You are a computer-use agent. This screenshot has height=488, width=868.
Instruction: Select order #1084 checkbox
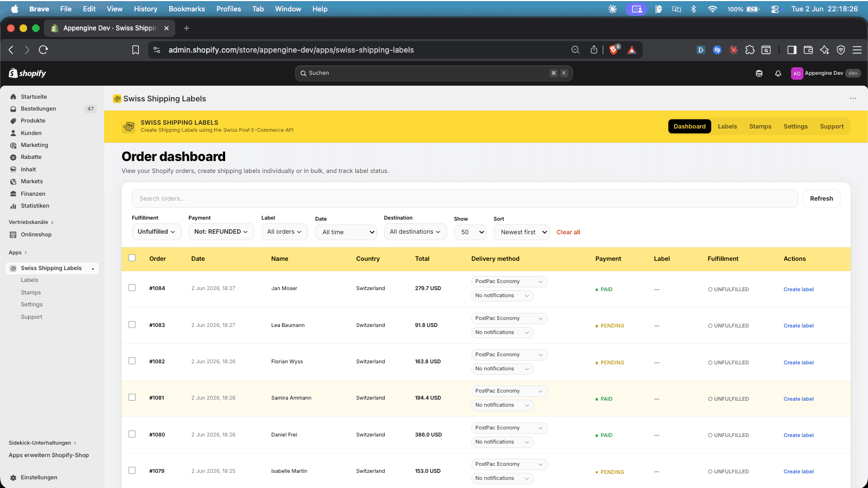click(x=132, y=288)
